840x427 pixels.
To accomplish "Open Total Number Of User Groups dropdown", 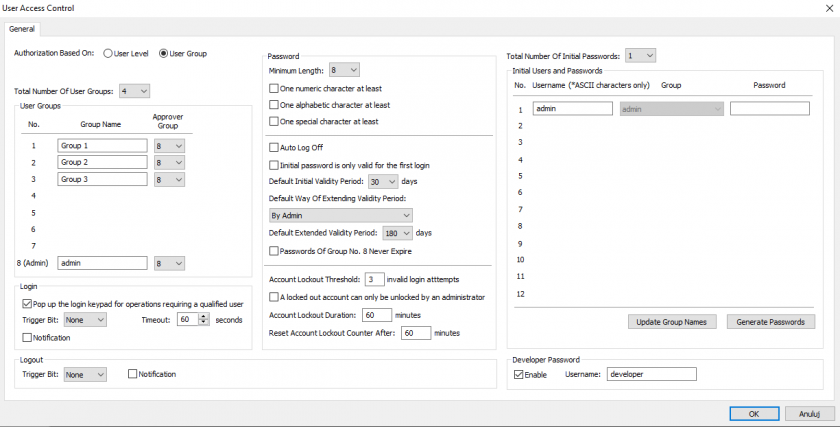I will 134,91.
